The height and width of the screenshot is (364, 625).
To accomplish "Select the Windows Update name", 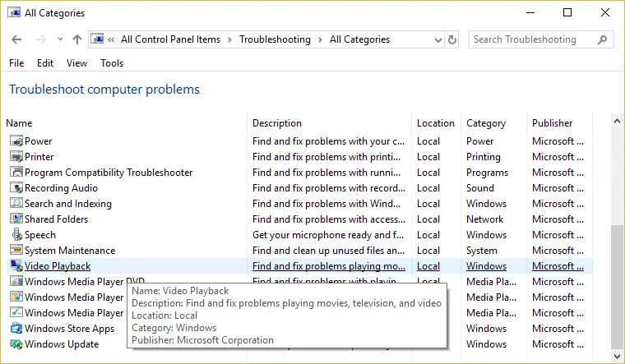I will coord(62,344).
